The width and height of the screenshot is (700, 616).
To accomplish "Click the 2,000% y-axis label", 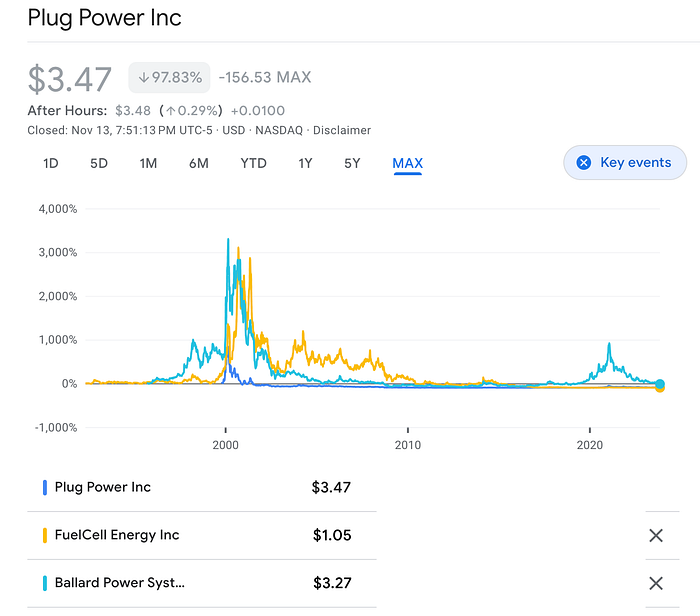I will 58,296.
